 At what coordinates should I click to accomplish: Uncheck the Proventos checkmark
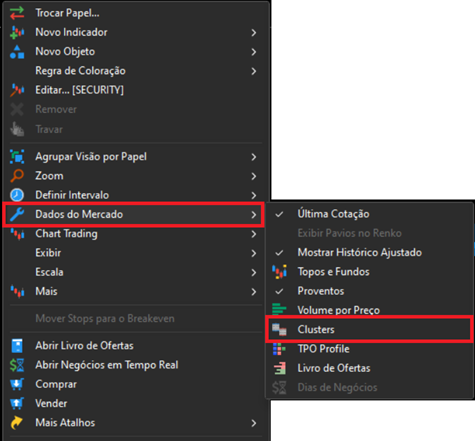tap(279, 291)
